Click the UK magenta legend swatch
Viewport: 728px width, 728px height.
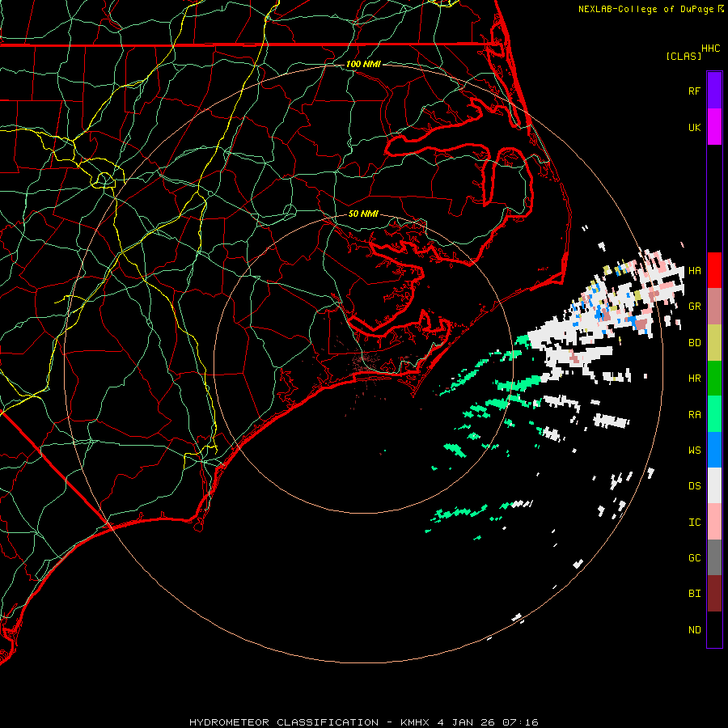click(x=714, y=127)
